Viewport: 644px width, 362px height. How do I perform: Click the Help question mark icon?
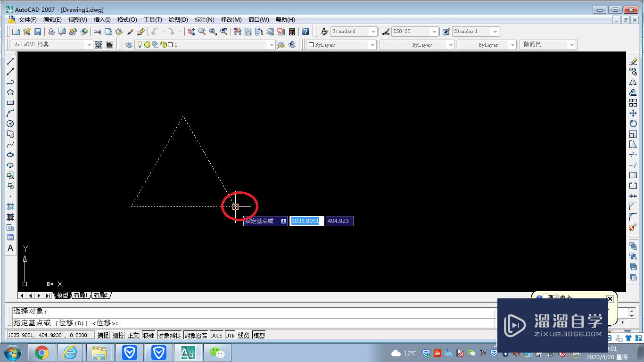(x=305, y=32)
